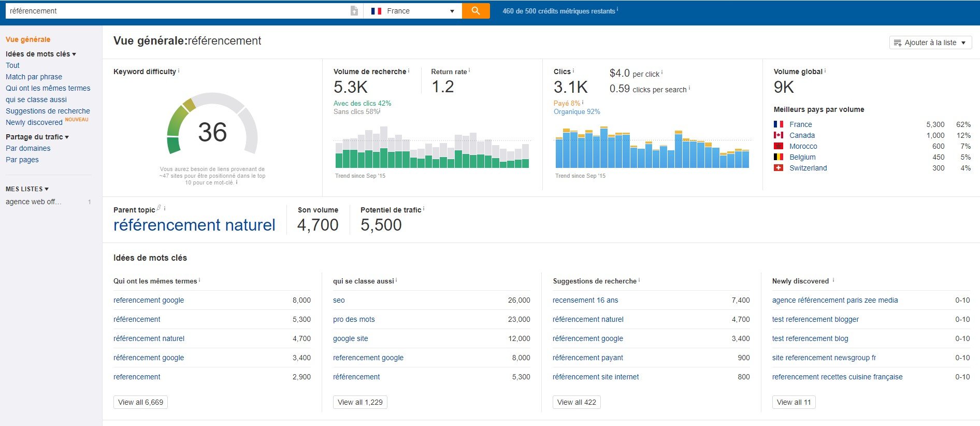The image size is (980, 426).
Task: Click the Canada flag icon
Action: click(x=778, y=135)
